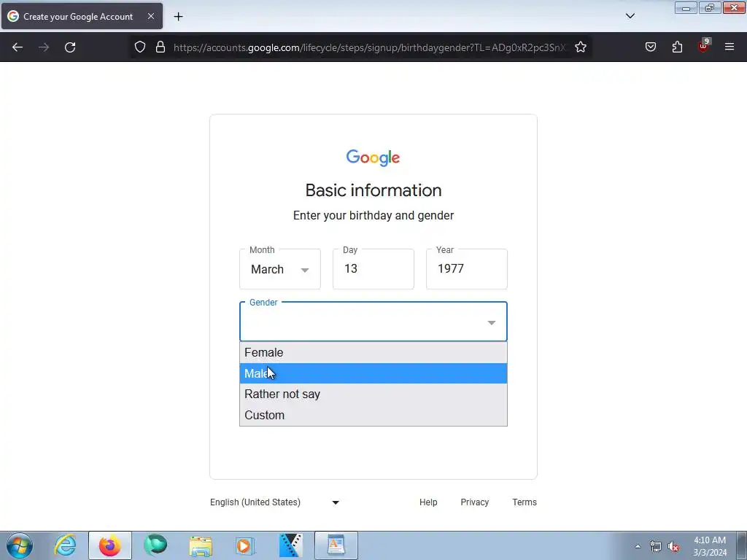The width and height of the screenshot is (747, 560).
Task: Open the Windows Start menu
Action: (x=19, y=545)
